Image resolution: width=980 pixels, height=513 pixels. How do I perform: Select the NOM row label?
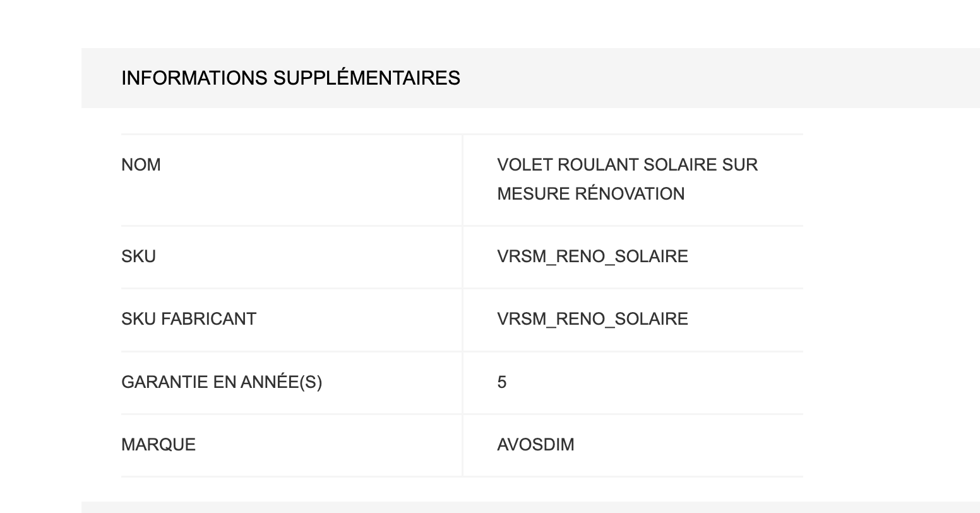141,165
